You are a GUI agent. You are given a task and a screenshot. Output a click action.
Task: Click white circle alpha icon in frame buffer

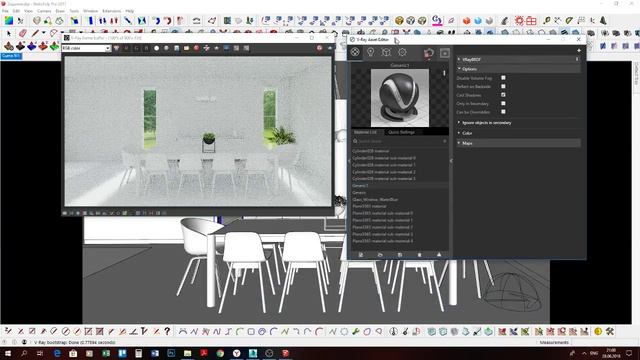(x=156, y=48)
